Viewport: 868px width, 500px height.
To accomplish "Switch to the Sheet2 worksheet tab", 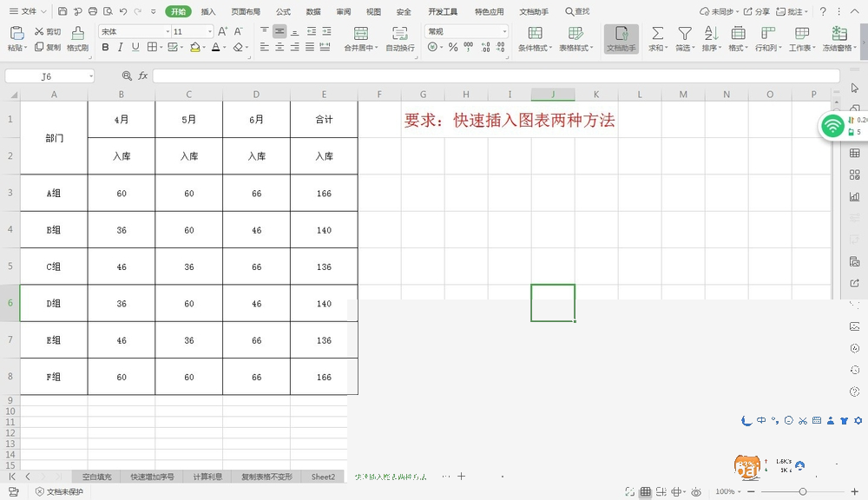I will [x=323, y=477].
